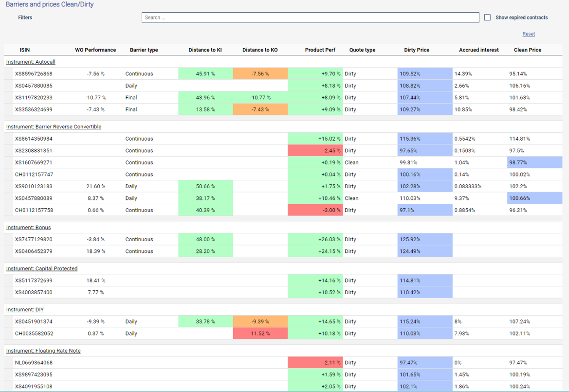Sort by the Clean Price column header
The height and width of the screenshot is (392, 569).
coord(527,50)
